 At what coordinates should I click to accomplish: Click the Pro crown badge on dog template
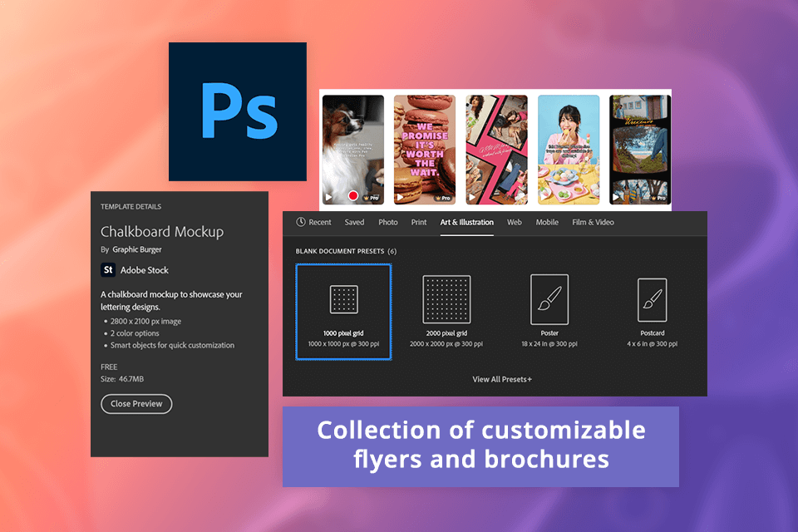click(x=371, y=198)
